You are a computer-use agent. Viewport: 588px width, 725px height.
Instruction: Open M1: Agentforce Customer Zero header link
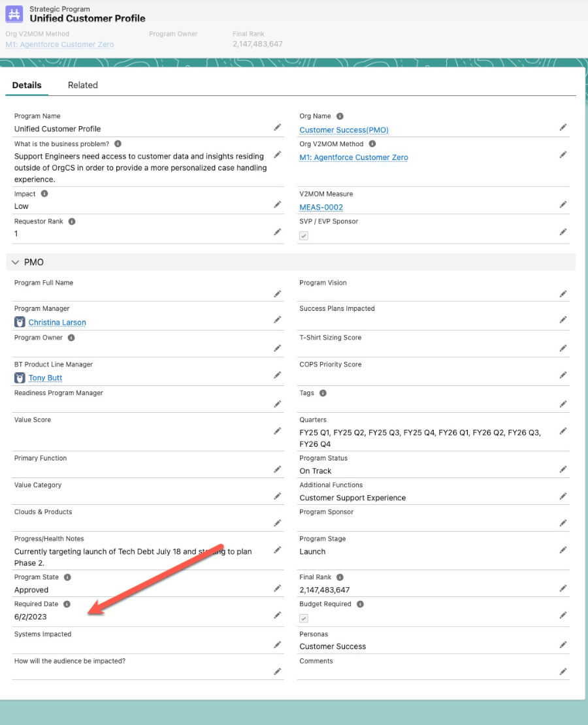(59, 44)
